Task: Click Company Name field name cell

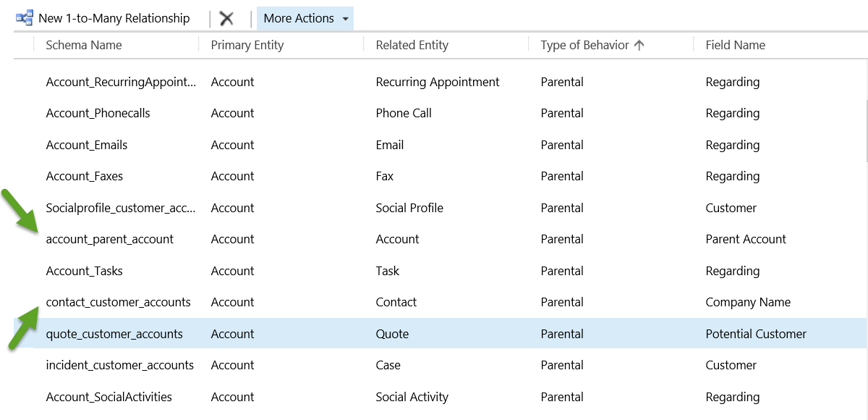Action: click(748, 302)
